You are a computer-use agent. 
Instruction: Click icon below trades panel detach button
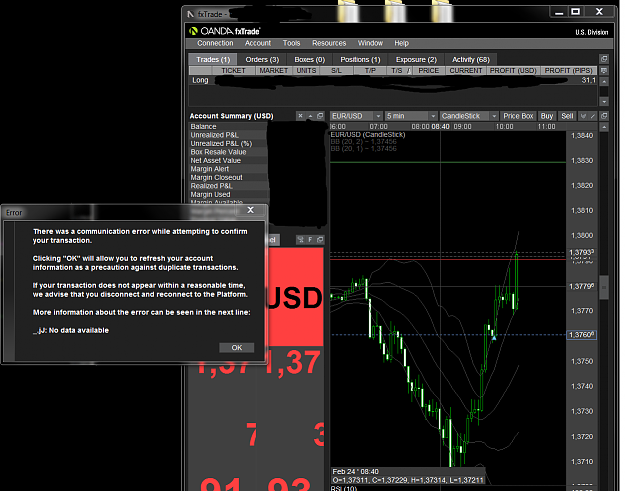click(x=604, y=71)
